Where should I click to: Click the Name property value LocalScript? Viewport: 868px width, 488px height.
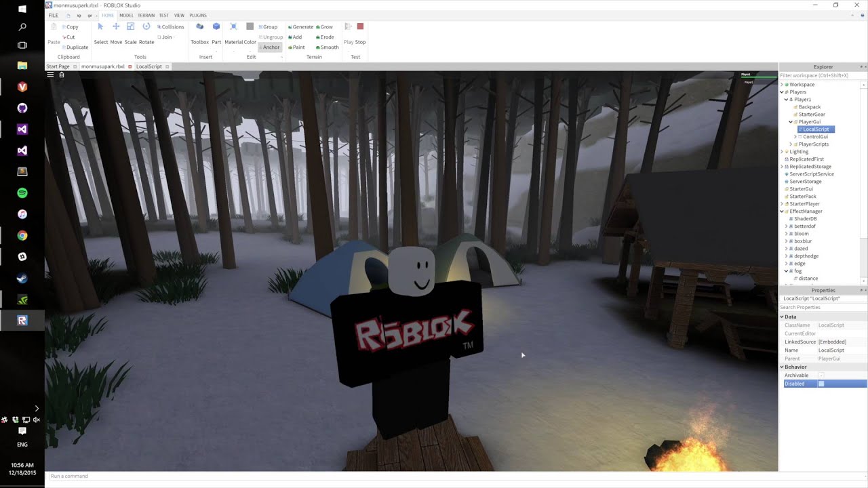pyautogui.click(x=831, y=350)
